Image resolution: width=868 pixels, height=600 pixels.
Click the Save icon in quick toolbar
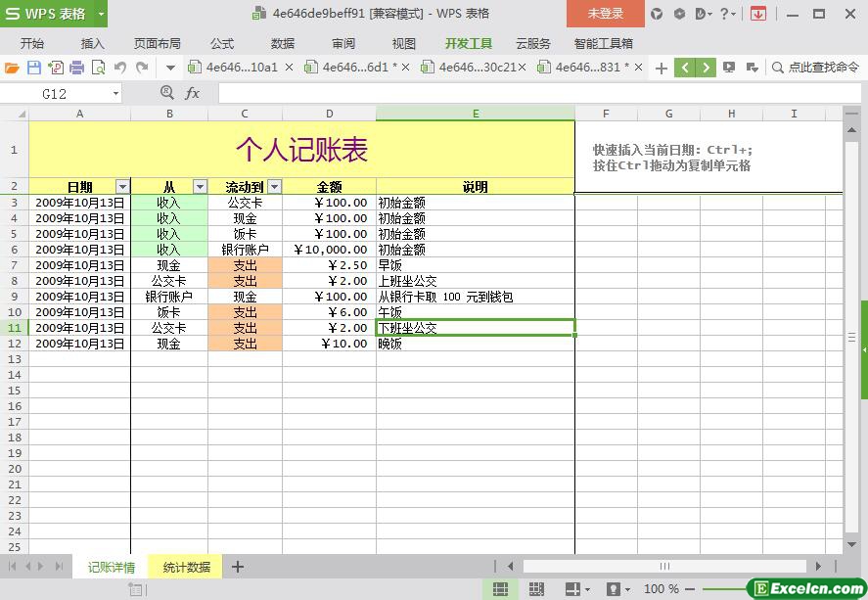tap(34, 68)
